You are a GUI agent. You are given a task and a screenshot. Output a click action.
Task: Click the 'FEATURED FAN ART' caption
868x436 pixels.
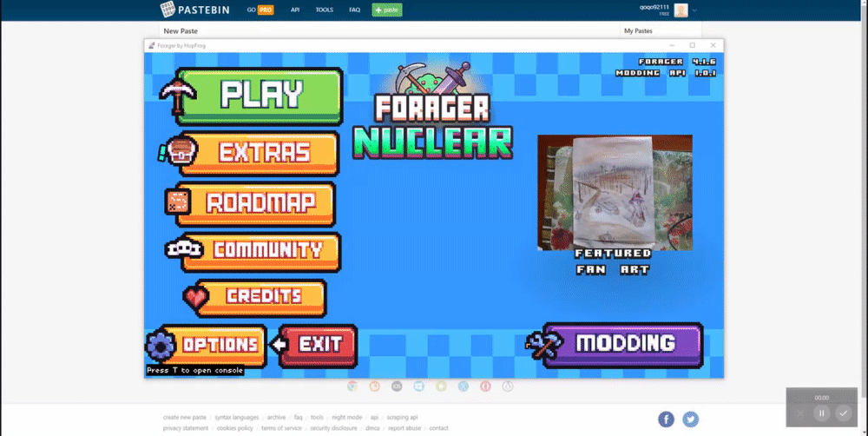tap(613, 261)
